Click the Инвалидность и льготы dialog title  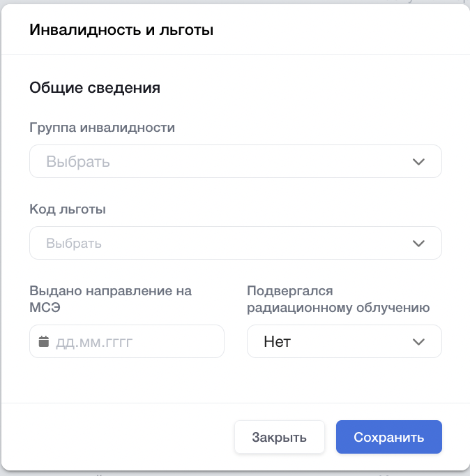121,30
